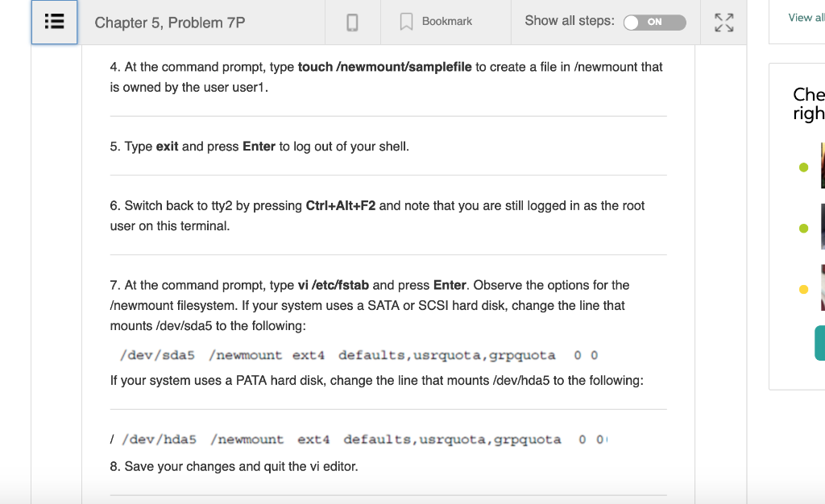Click the first green bullet in sidebar
The image size is (825, 504).
pyautogui.click(x=802, y=167)
